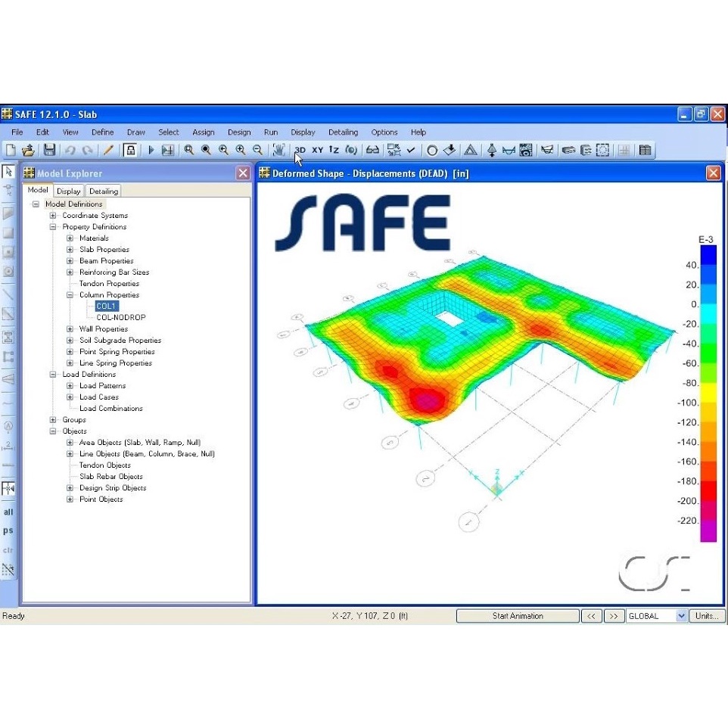Run analysis with the play arrow
The width and height of the screenshot is (728, 728).
[151, 150]
